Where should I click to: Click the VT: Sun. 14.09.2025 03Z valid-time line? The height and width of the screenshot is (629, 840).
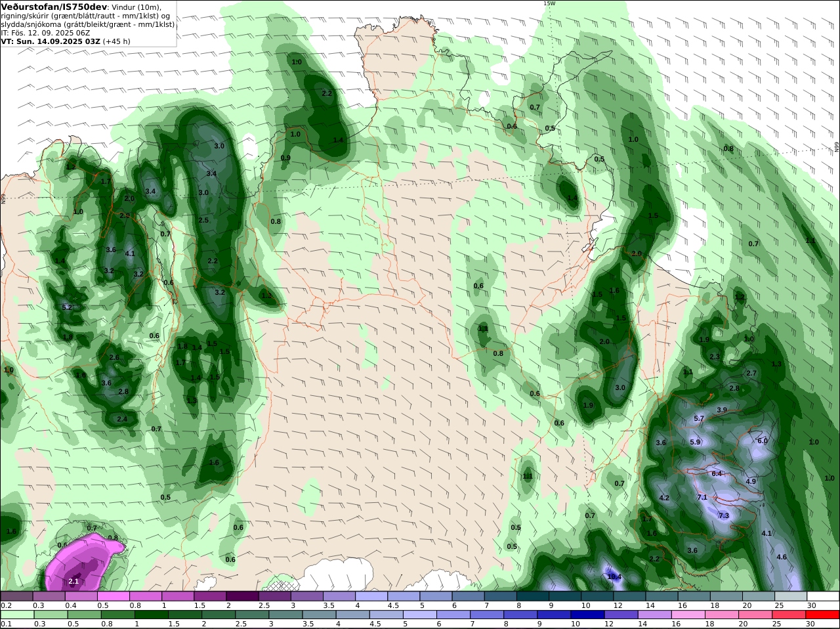(51, 41)
